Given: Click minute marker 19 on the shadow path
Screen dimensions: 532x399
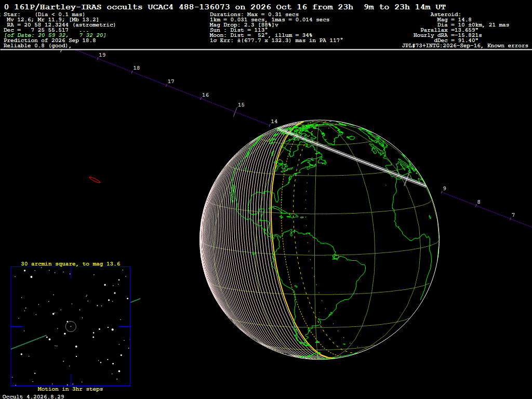Looking at the screenshot, I should click(x=102, y=55).
